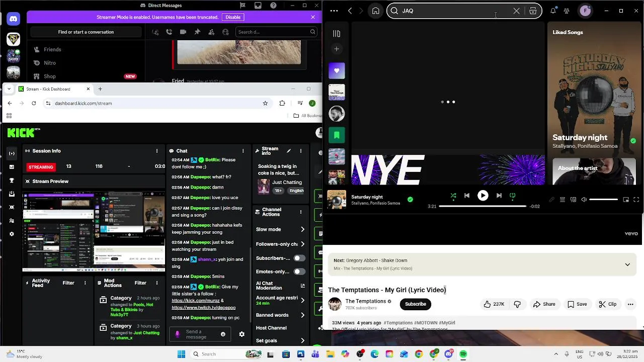Open Liked Songs heart tile in Spotify sidebar
Viewport: 644px width, 362px height.
[x=337, y=71]
